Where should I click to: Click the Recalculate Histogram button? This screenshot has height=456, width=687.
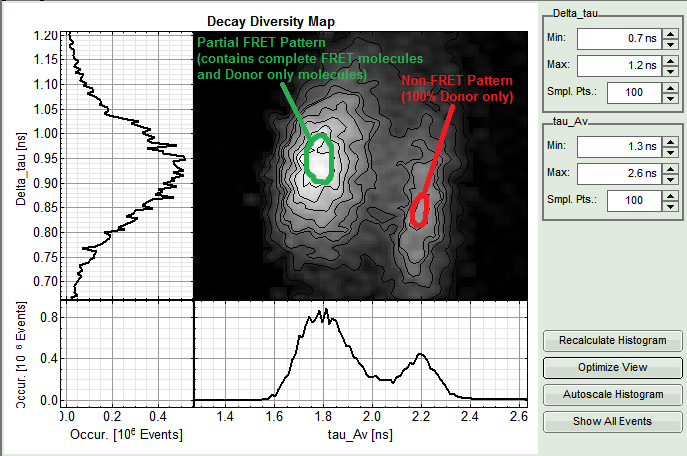click(x=612, y=340)
